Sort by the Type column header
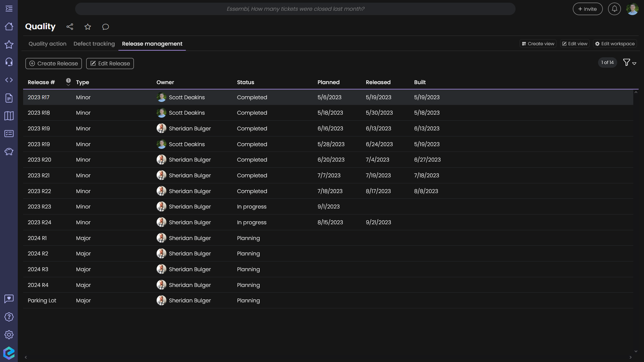Screen dimensions: 644x362 click(x=83, y=82)
